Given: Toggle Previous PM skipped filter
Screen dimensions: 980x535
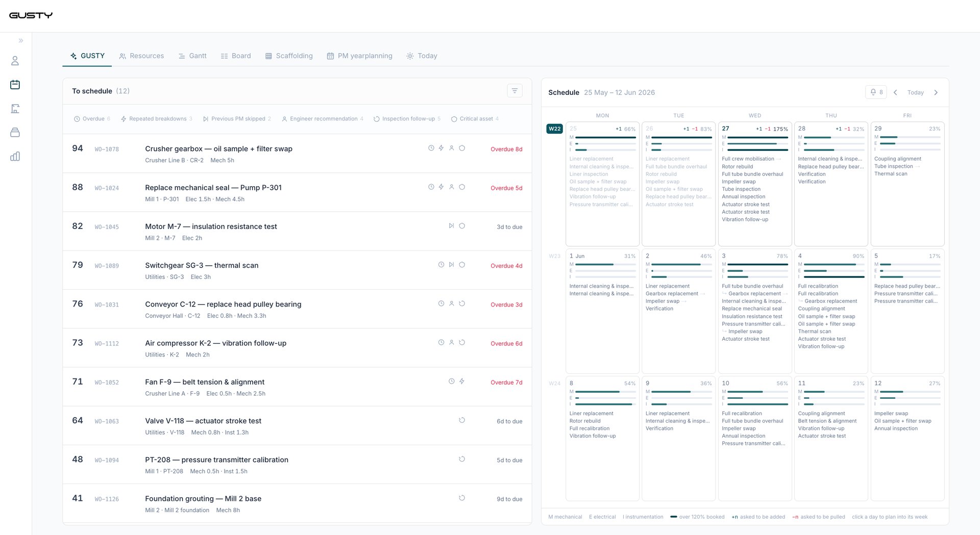Looking at the screenshot, I should click(237, 119).
